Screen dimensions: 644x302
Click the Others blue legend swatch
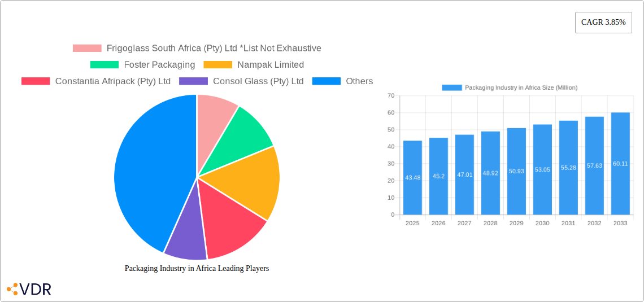pos(327,81)
